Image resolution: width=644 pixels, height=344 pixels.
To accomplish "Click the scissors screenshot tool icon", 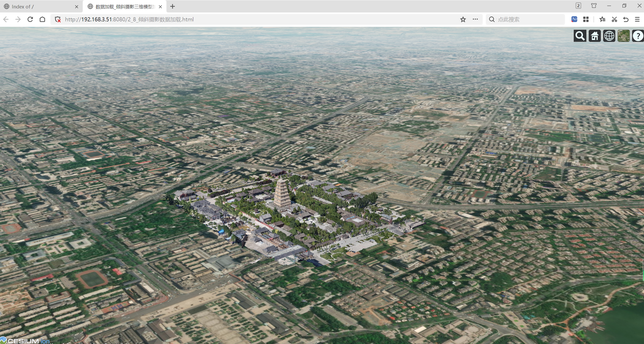I will tap(614, 19).
